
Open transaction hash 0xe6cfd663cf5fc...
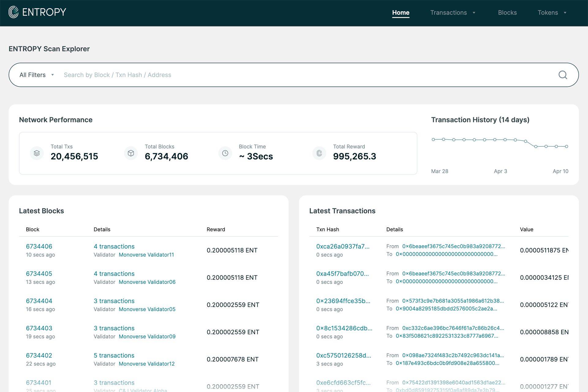click(343, 383)
